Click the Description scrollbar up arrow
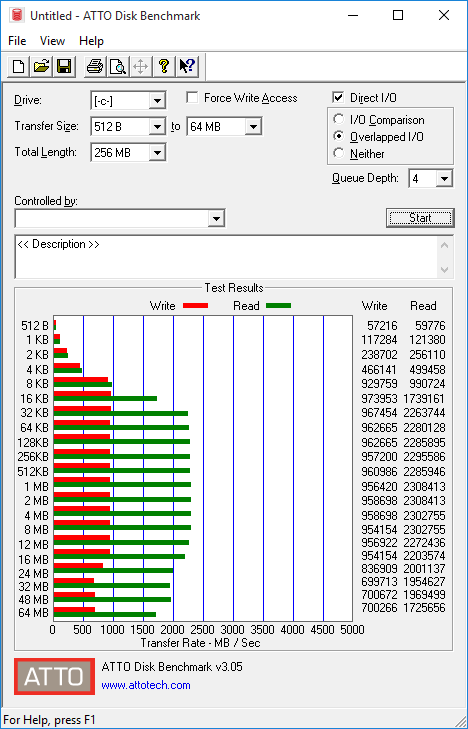This screenshot has width=468, height=729. coord(445,245)
